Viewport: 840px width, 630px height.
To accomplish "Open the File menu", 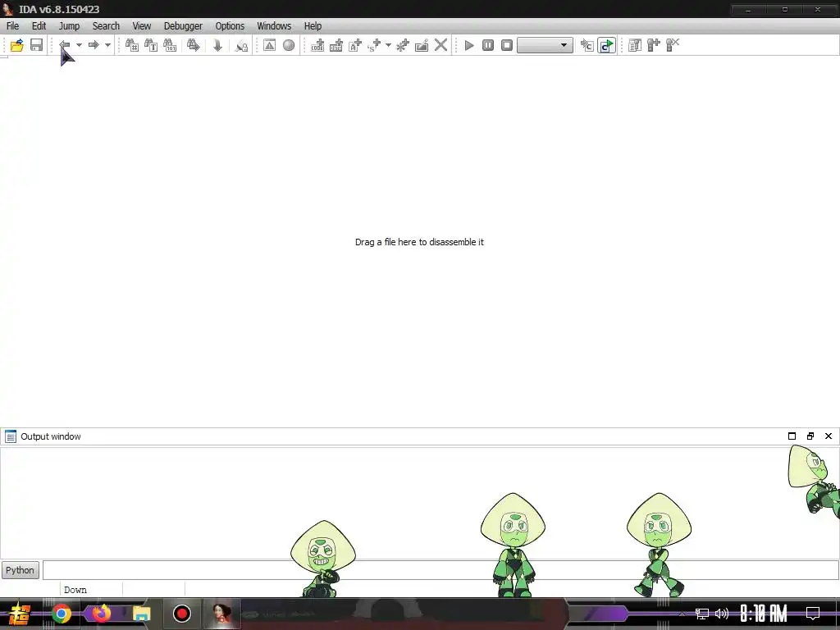I will tap(13, 26).
